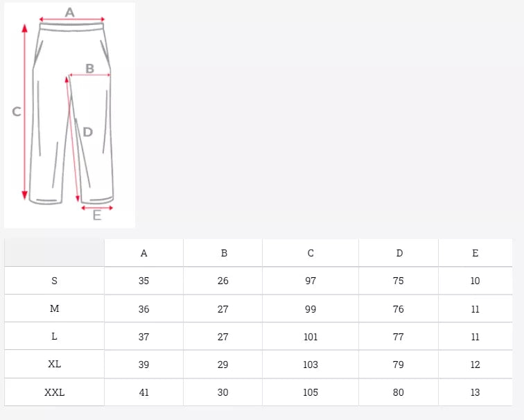Image resolution: width=524 pixels, height=420 pixels.
Task: Select column header D in the size table
Action: coord(399,253)
